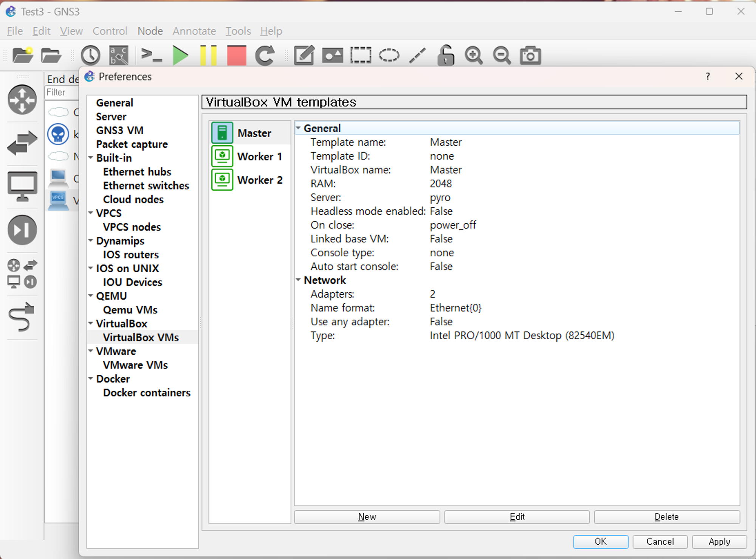The width and height of the screenshot is (756, 559).
Task: Collapse the Network properties section
Action: [298, 280]
